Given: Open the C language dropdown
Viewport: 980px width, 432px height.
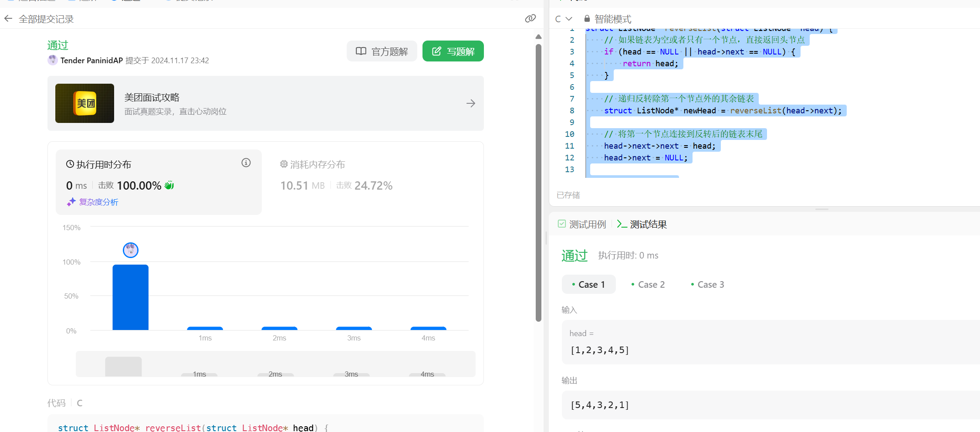Looking at the screenshot, I should (x=563, y=19).
